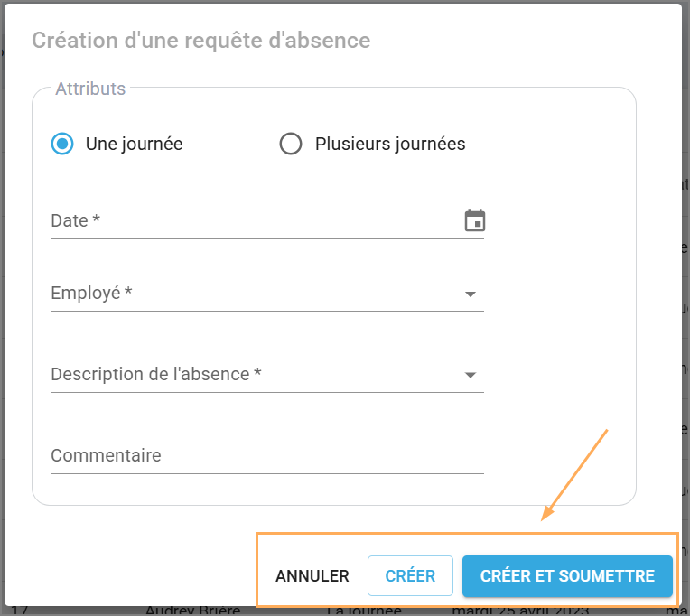Expand the Employé dropdown arrow
The width and height of the screenshot is (690, 616).
470,294
